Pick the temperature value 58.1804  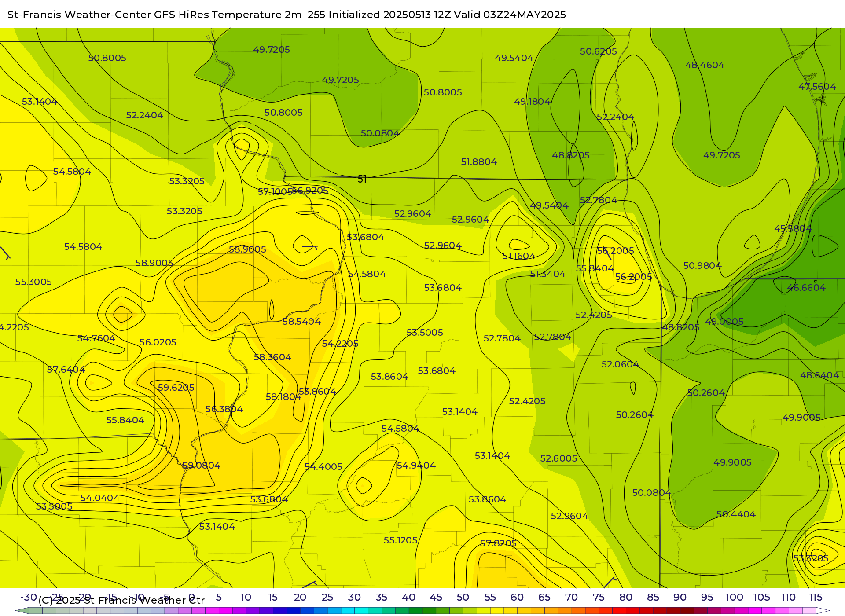(x=283, y=397)
